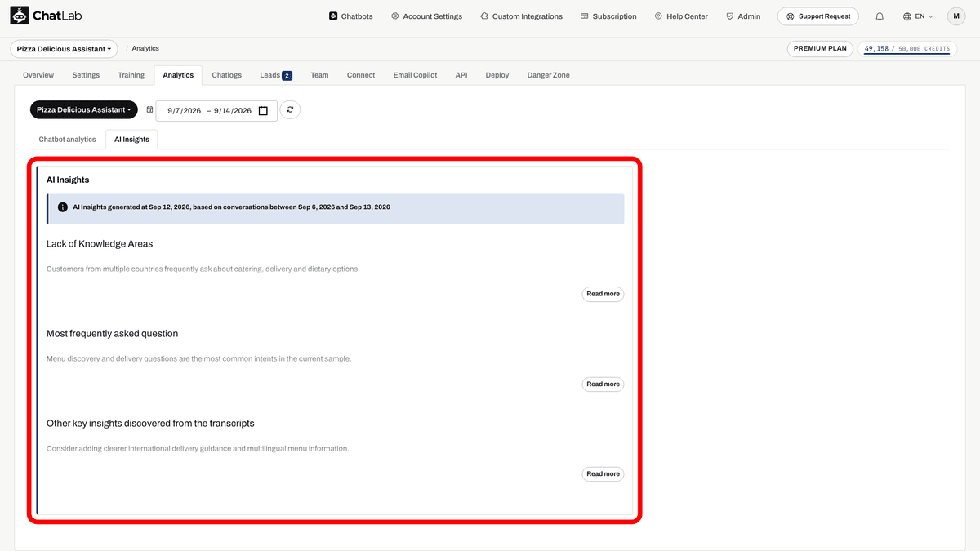The width and height of the screenshot is (980, 551).
Task: Go to the Email Copilot tab
Action: [415, 75]
